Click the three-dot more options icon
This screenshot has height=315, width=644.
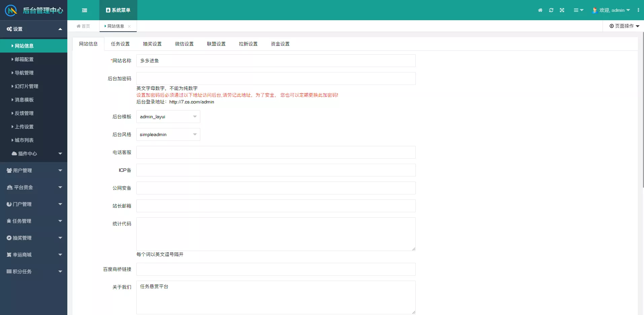[x=638, y=10]
